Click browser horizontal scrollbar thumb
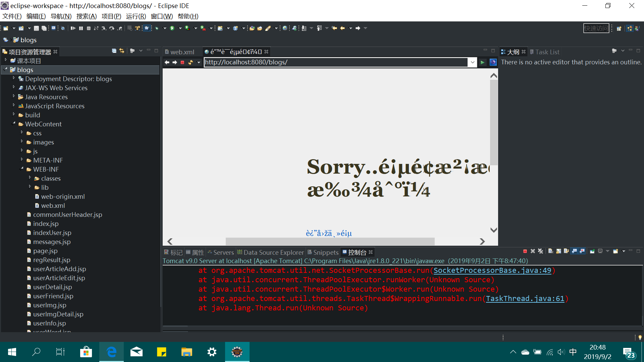 point(330,241)
